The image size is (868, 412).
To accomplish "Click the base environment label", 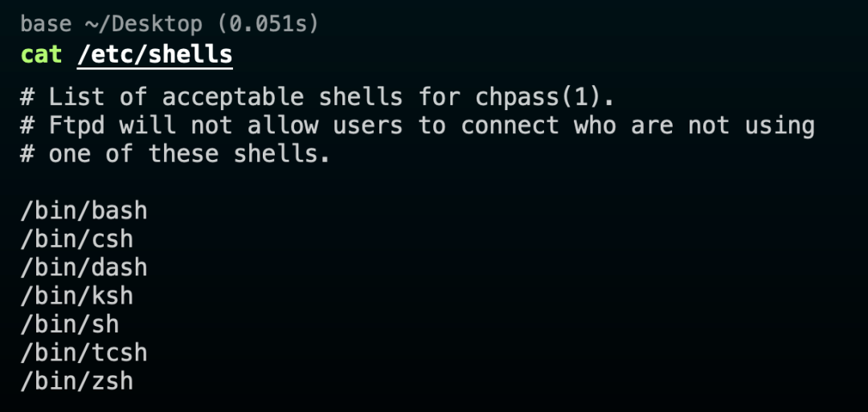I will pyautogui.click(x=46, y=24).
